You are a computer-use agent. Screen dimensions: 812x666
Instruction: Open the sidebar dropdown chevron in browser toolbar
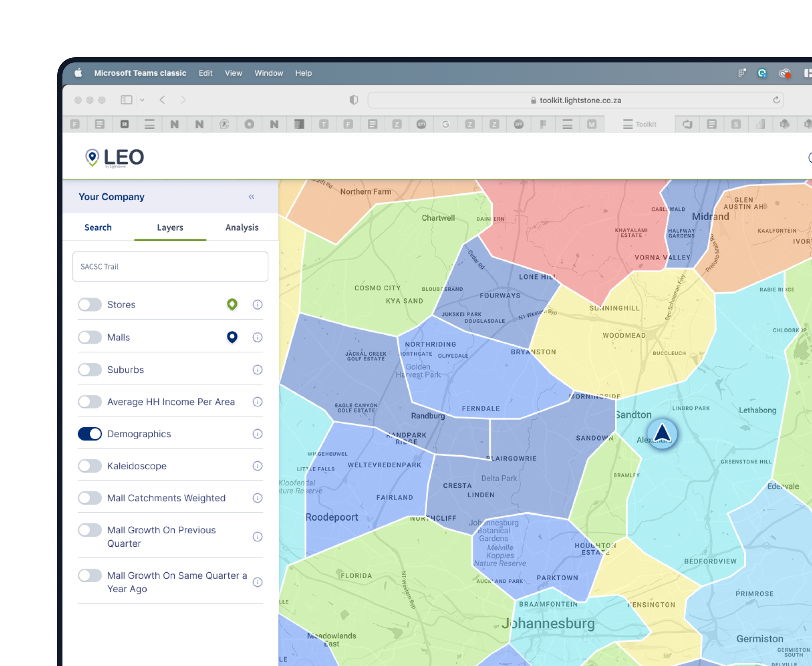[x=142, y=100]
